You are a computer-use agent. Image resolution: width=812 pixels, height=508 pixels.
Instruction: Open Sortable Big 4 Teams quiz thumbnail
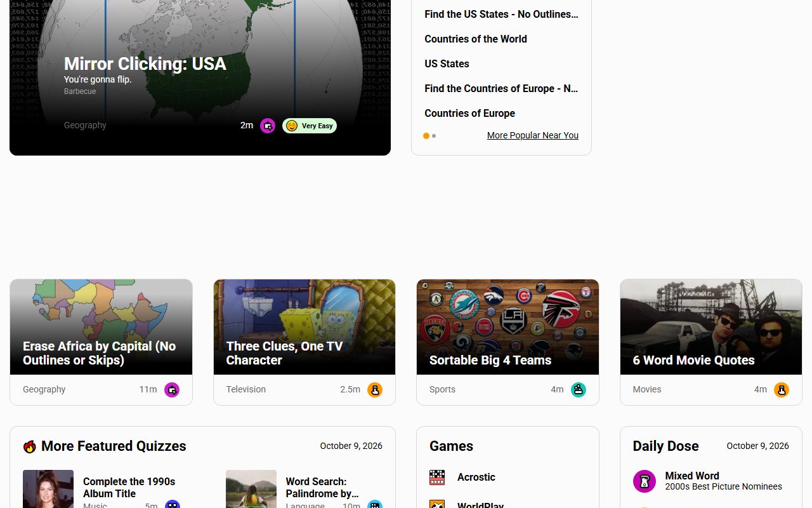pos(507,327)
